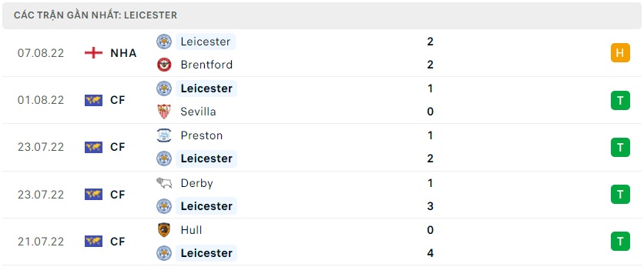Image resolution: width=644 pixels, height=277 pixels.
Task: Select Leicester name in the Hull match
Action: click(206, 253)
